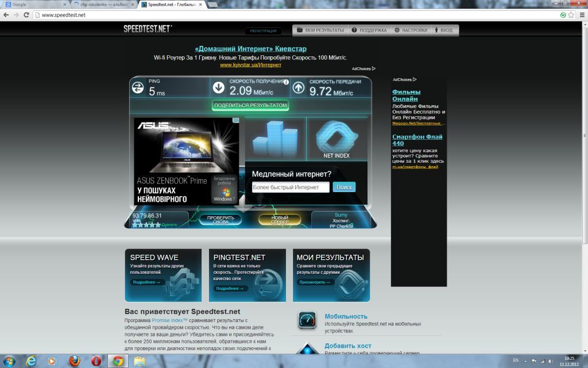
Task: Open the Net Index icon
Action: (x=336, y=139)
